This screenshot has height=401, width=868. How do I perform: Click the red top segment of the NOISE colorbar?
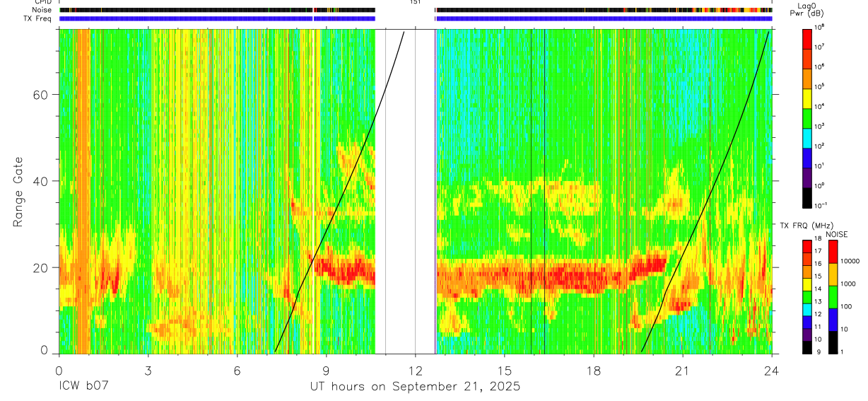click(835, 252)
